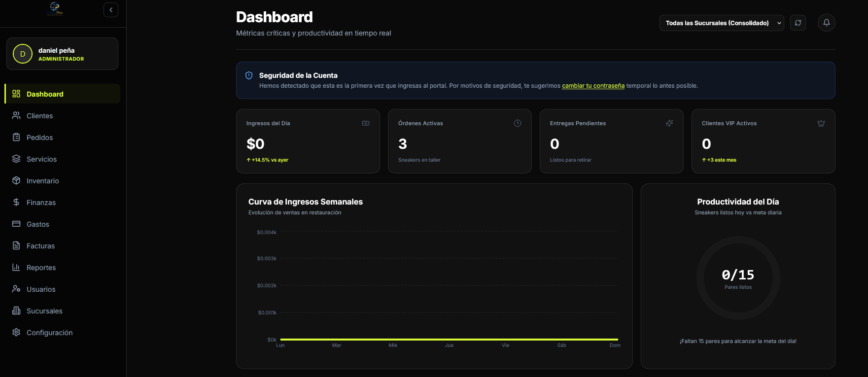Click the 'Lun' label on chart axis
The height and width of the screenshot is (377, 868).
pyautogui.click(x=280, y=345)
